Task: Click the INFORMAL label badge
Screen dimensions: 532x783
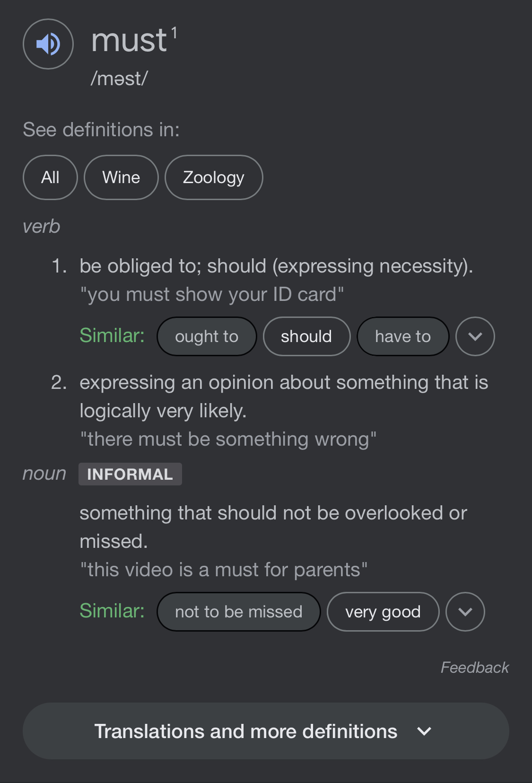Action: coord(130,474)
